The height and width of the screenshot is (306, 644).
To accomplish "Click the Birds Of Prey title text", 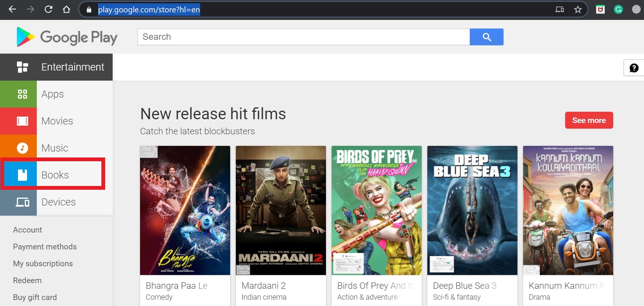I will click(376, 286).
